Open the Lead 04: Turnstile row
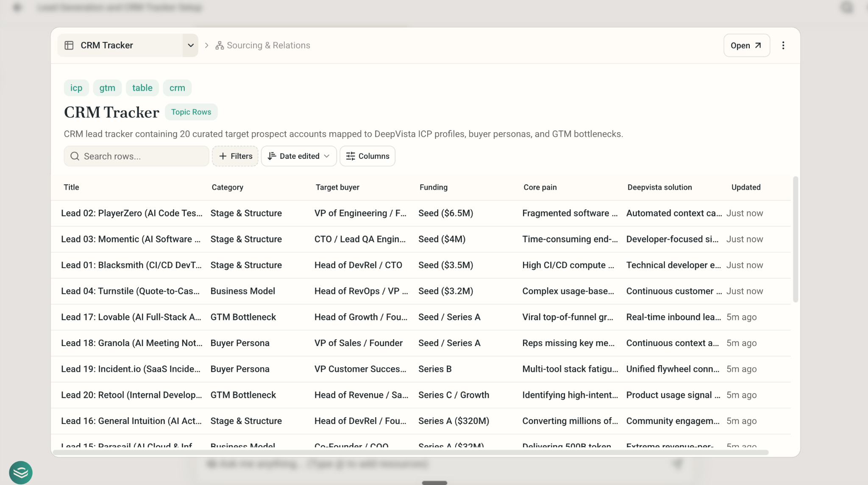This screenshot has width=868, height=485. (x=420, y=291)
